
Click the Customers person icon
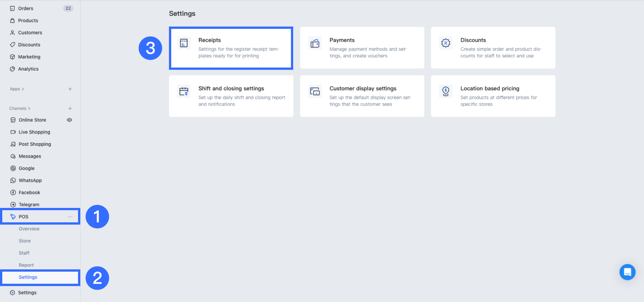(13, 33)
